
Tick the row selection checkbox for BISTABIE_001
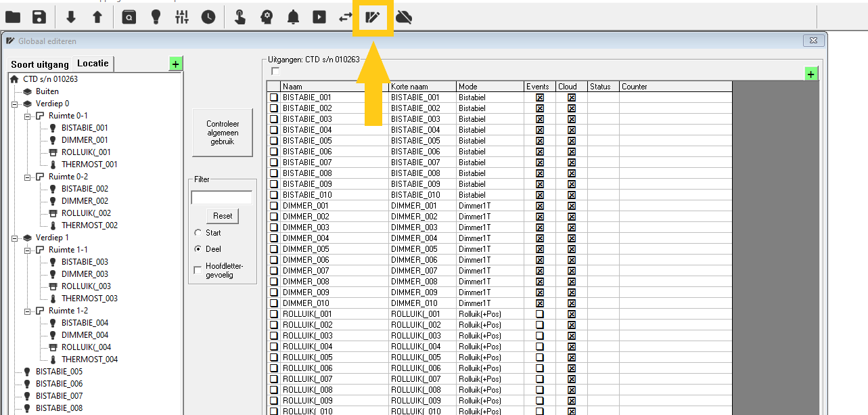(274, 97)
